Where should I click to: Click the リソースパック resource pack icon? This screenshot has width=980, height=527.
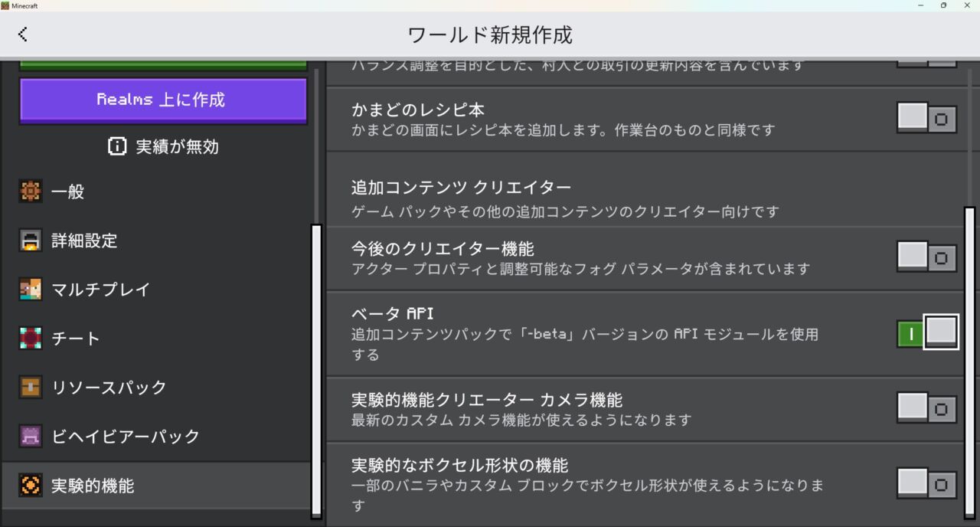(x=31, y=388)
